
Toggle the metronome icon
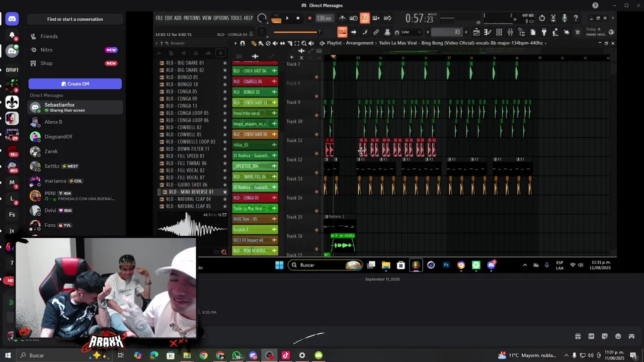[x=342, y=18]
